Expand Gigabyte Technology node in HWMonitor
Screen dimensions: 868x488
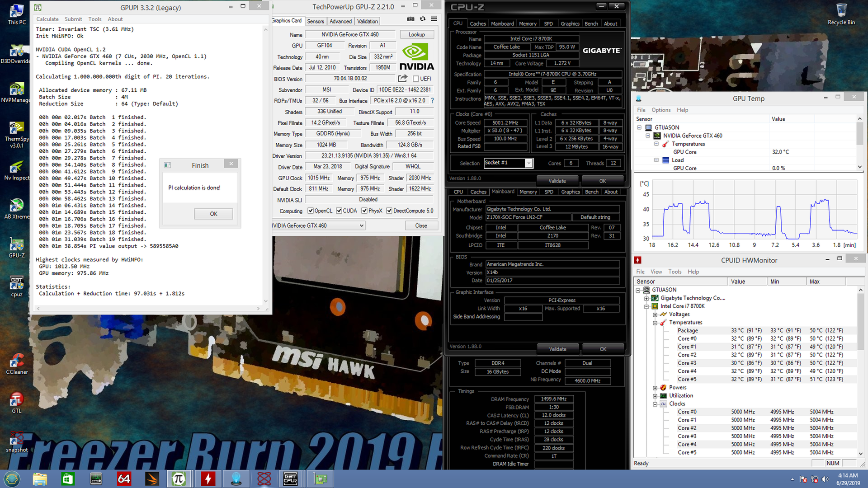(x=646, y=298)
